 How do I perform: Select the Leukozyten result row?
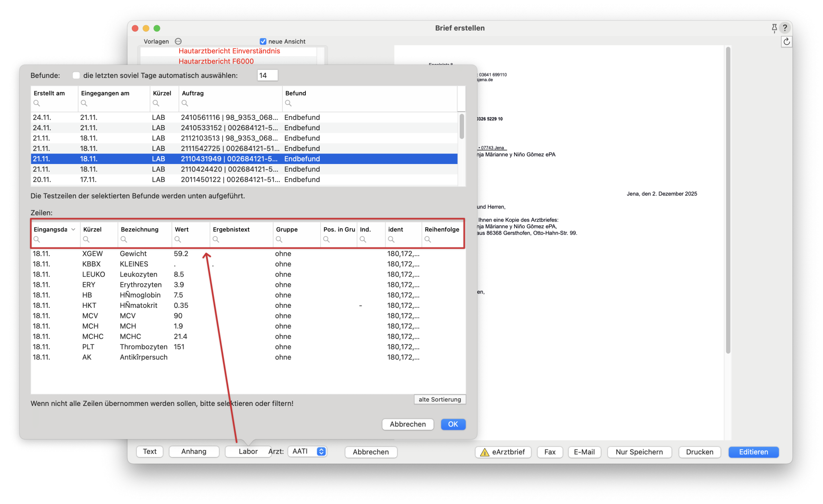139,274
